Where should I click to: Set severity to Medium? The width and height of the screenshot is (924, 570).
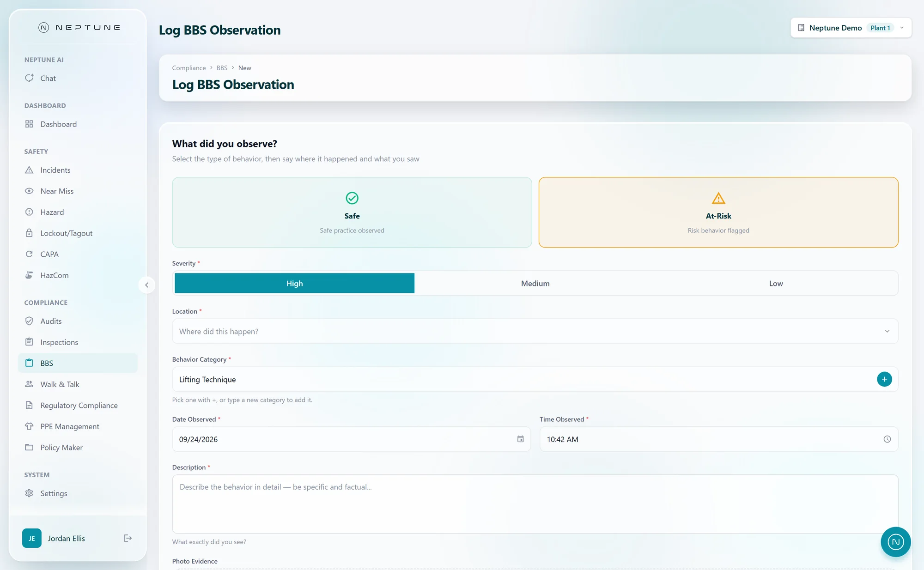[x=535, y=283]
